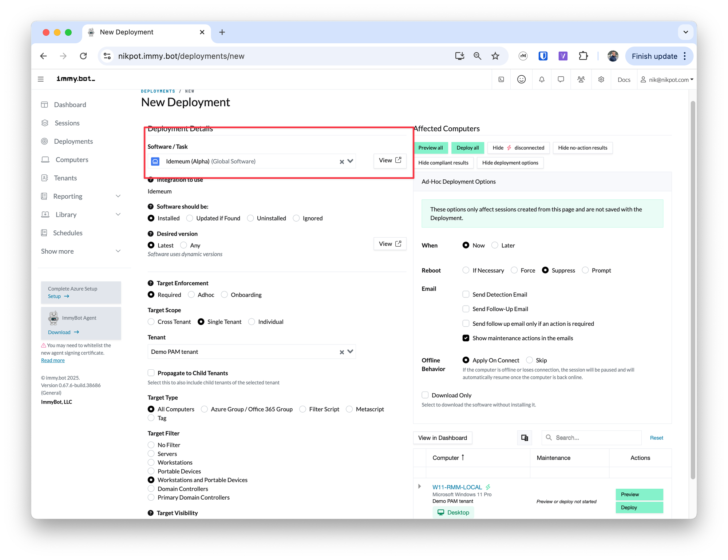
Task: Click the Desired version help icon
Action: (x=150, y=234)
